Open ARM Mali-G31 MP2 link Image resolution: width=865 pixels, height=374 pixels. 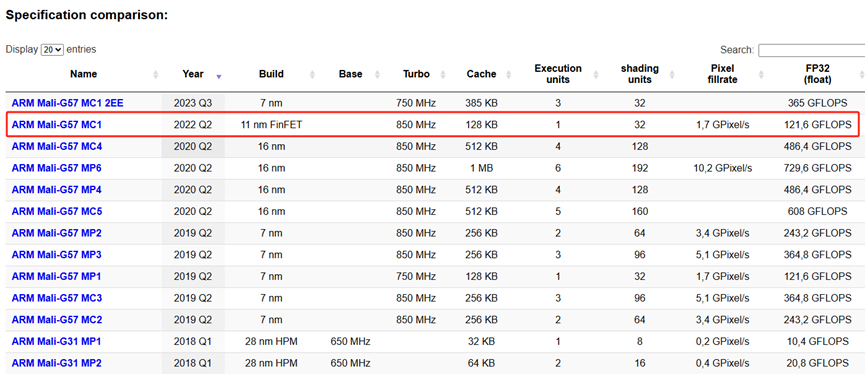[x=56, y=363]
